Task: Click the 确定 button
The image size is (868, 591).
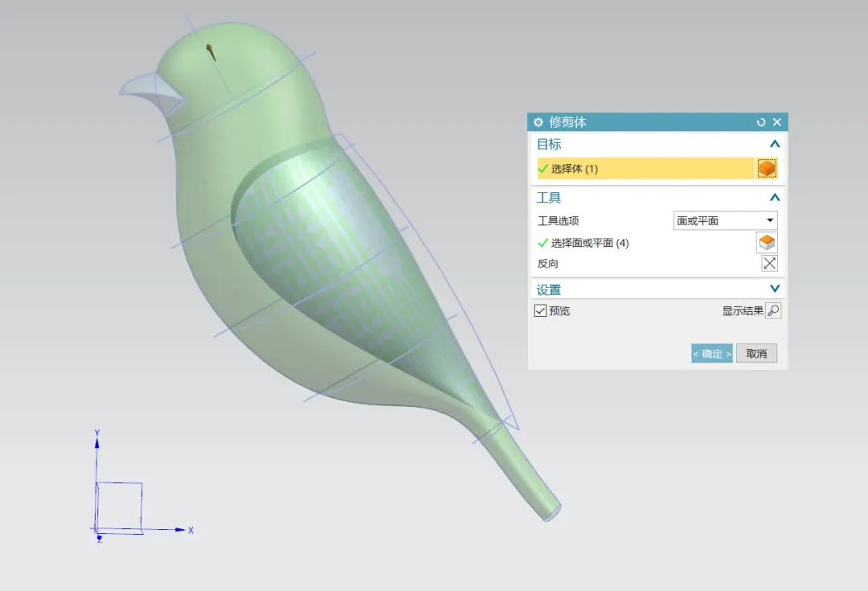Action: tap(712, 353)
